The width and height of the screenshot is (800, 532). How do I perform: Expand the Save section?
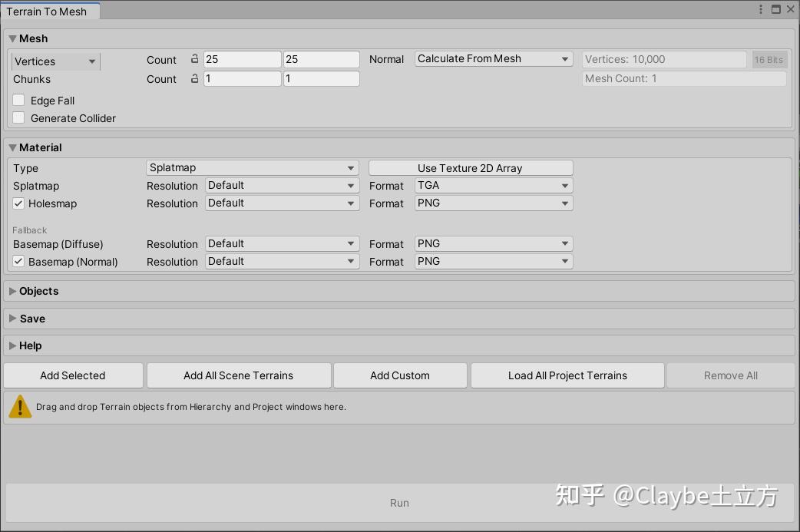(x=32, y=319)
